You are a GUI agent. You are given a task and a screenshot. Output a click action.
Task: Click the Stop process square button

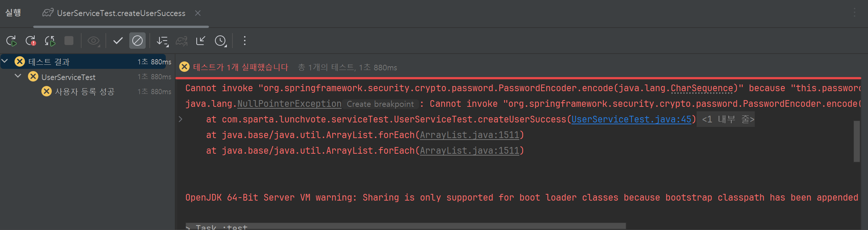click(x=69, y=41)
